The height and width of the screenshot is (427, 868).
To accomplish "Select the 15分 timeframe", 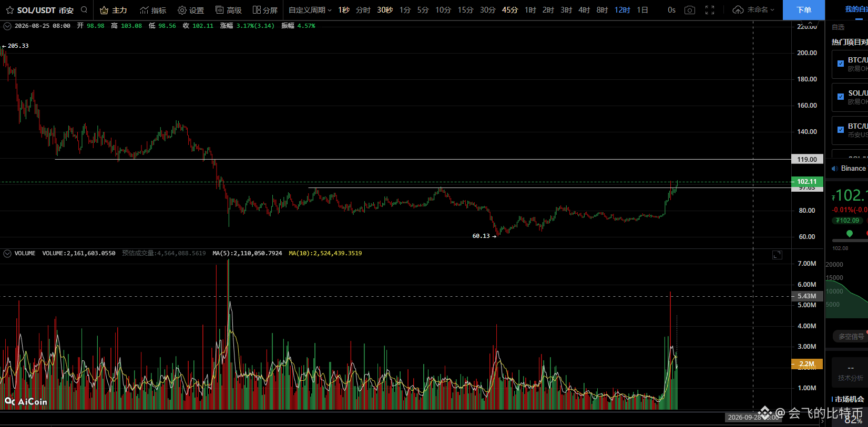I will [x=465, y=10].
